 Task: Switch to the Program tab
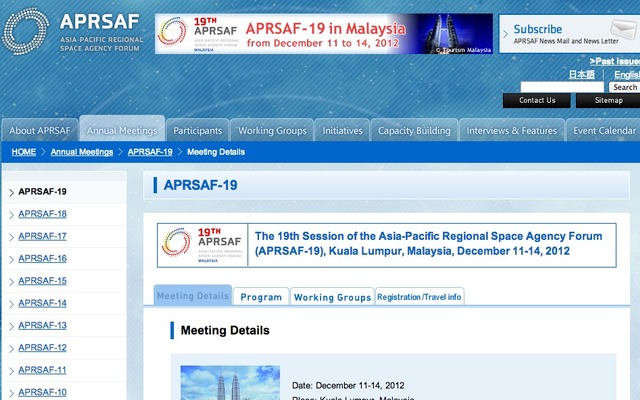click(x=261, y=297)
